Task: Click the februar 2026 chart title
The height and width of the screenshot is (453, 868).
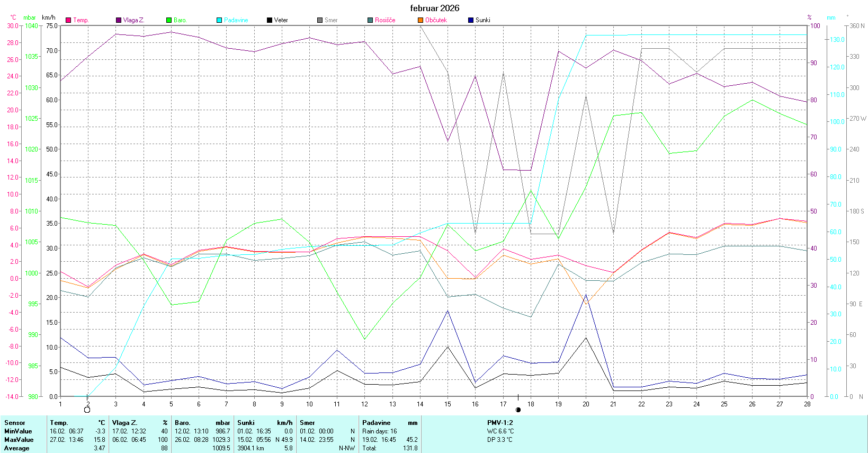Action: tap(434, 8)
